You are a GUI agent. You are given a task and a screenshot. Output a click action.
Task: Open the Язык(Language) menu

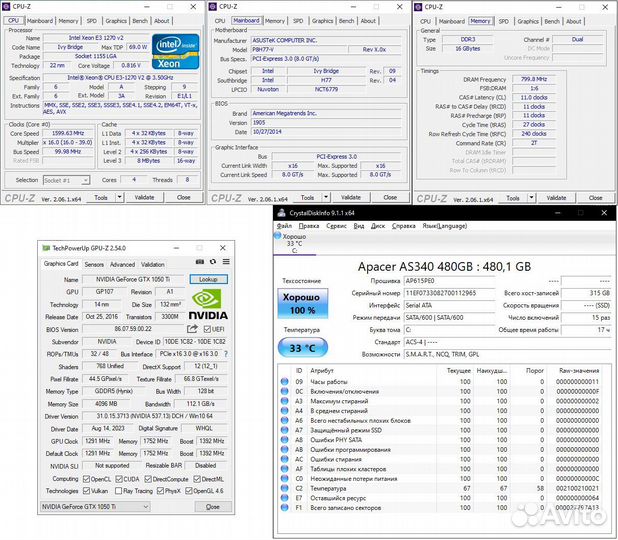tap(445, 226)
